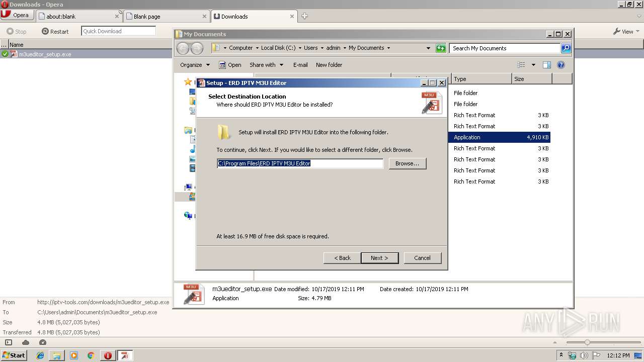Click Users in the address breadcrumb

click(310, 48)
